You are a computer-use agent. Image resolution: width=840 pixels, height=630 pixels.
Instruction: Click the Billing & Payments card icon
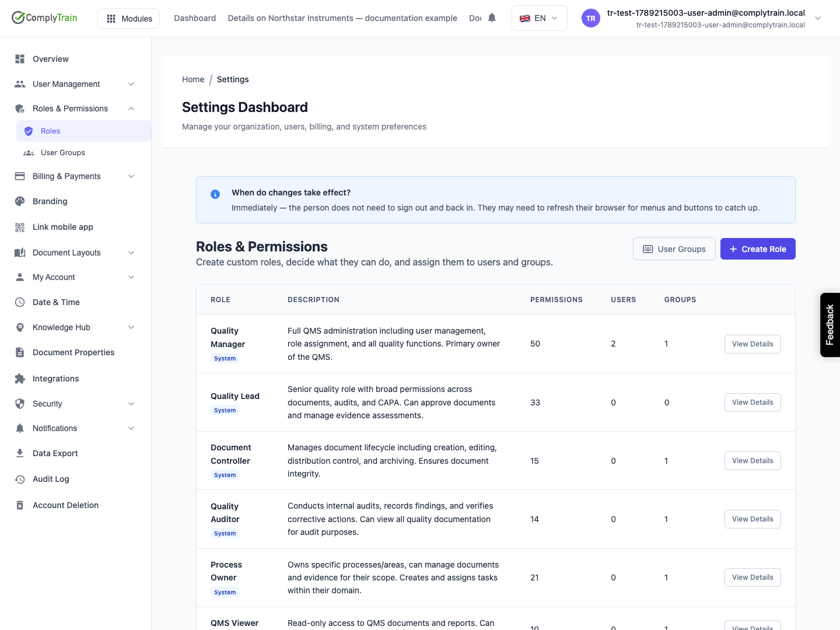pos(20,176)
